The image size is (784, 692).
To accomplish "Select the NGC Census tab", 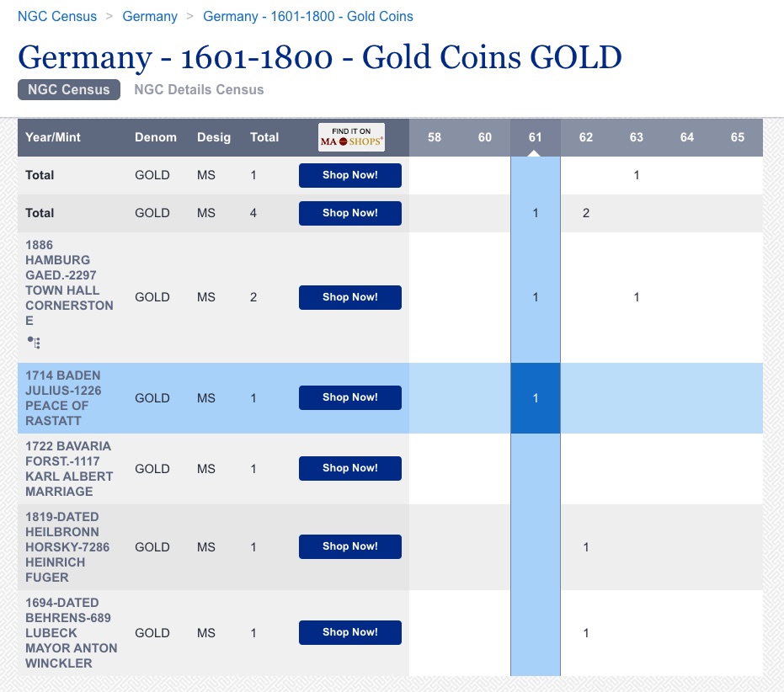I will 69,89.
